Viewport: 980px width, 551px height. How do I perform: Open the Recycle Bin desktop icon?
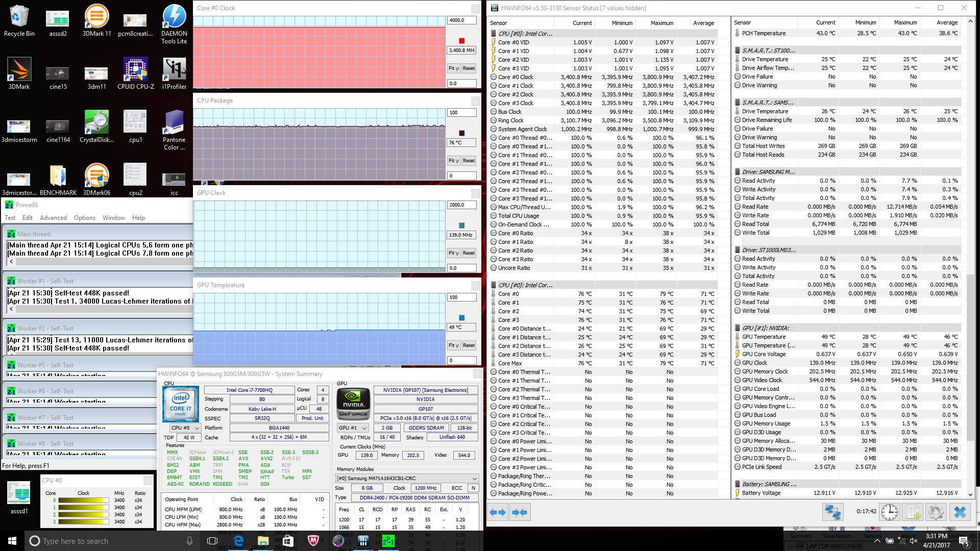(x=19, y=20)
